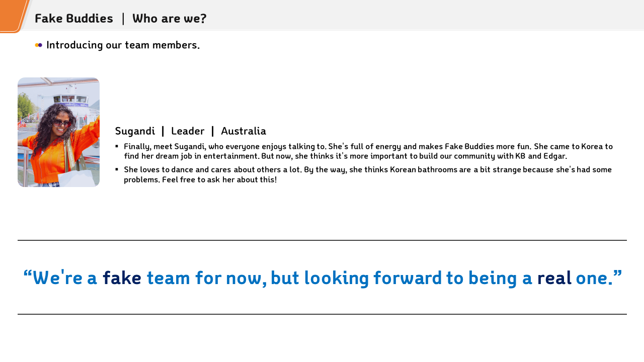The width and height of the screenshot is (644, 362).
Task: Select the orange-purple dot bullet icon
Action: (39, 45)
